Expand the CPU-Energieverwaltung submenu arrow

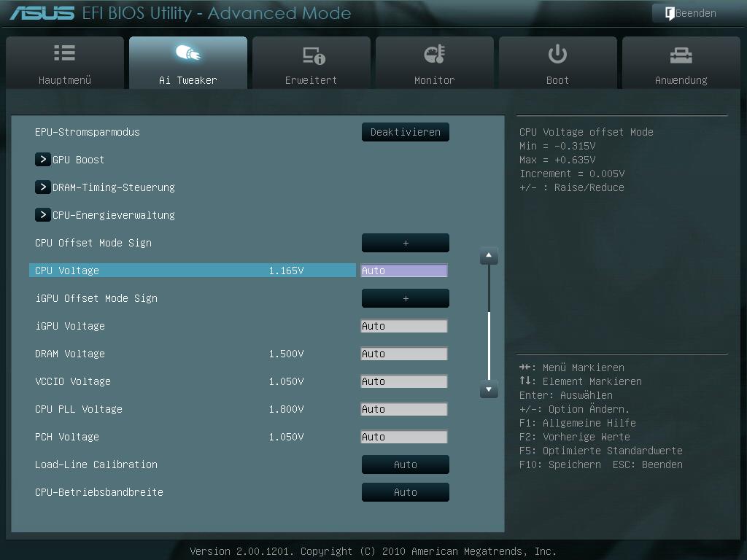click(x=43, y=215)
